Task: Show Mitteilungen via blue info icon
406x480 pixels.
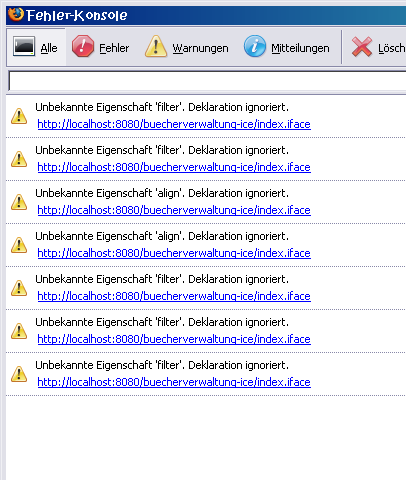Action: tap(255, 46)
